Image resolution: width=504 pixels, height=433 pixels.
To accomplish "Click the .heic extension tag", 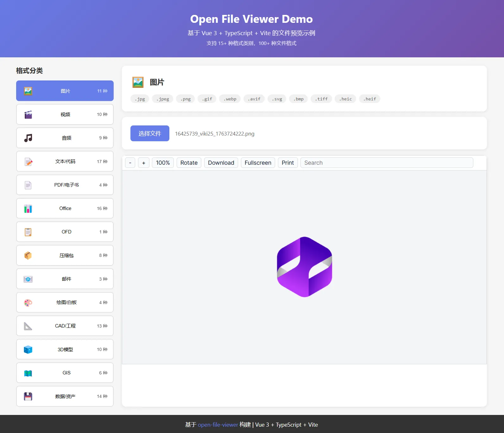I will click(x=345, y=99).
